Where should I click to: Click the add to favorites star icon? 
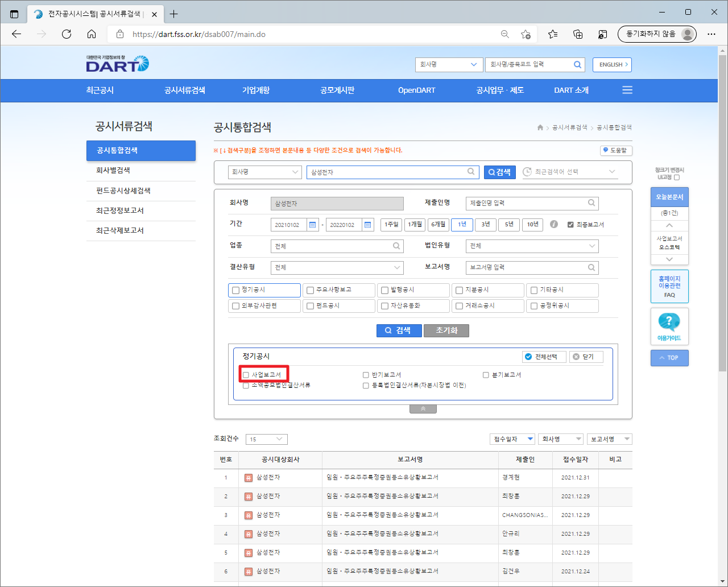[526, 34]
